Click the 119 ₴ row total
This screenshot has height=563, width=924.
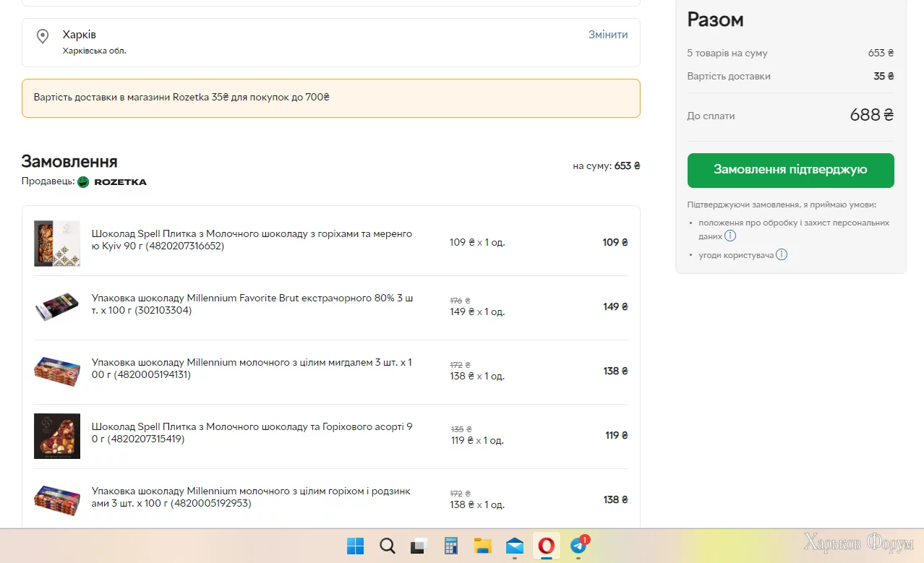tap(617, 435)
